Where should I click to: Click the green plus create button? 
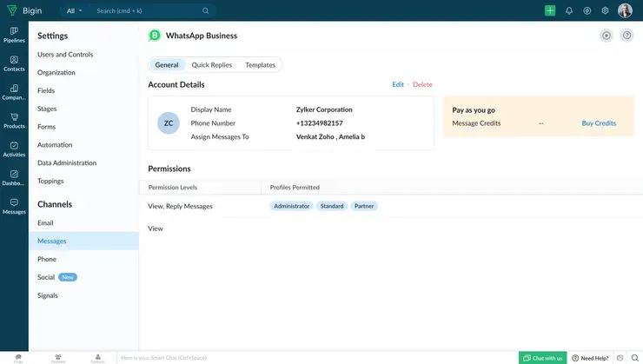click(x=550, y=10)
